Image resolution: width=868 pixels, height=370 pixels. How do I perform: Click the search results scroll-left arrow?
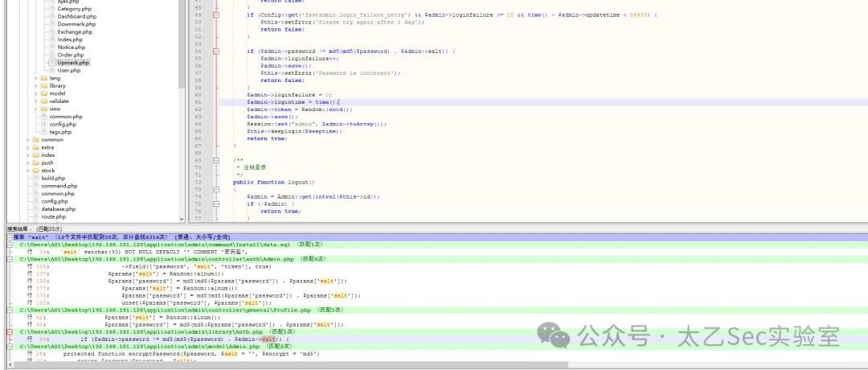(10, 365)
